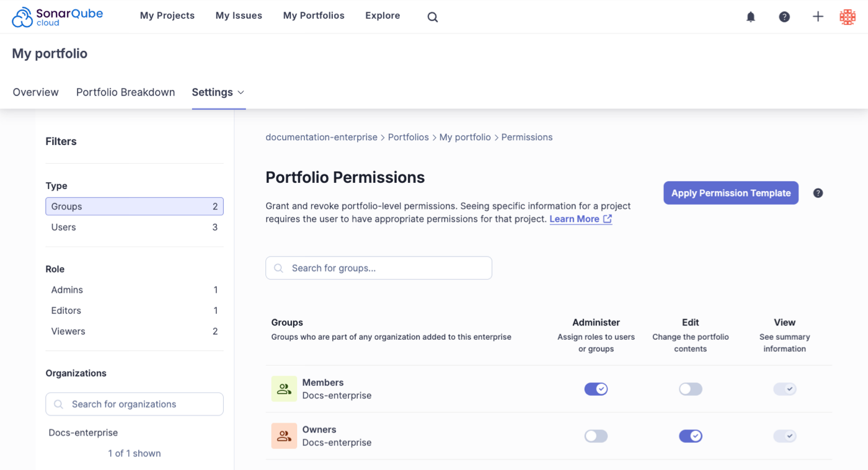Click the magnifier in Search for groups field
Image resolution: width=868 pixels, height=470 pixels.
point(279,268)
